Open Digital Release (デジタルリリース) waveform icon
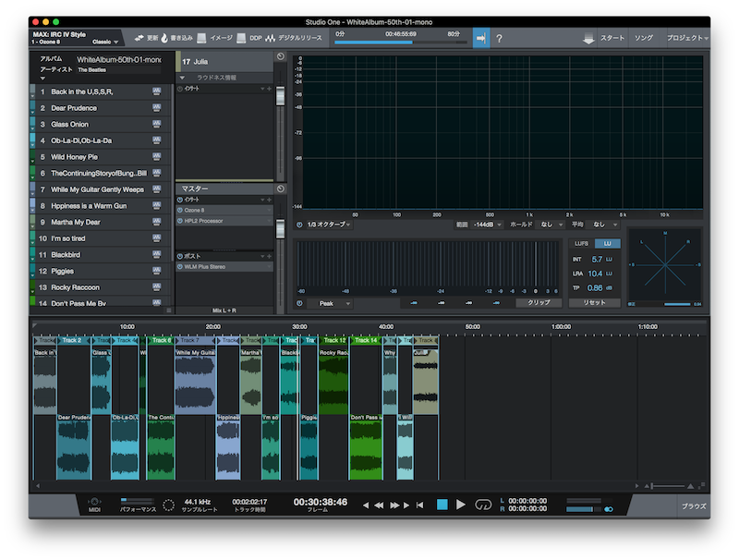This screenshot has width=739, height=560. [270, 38]
